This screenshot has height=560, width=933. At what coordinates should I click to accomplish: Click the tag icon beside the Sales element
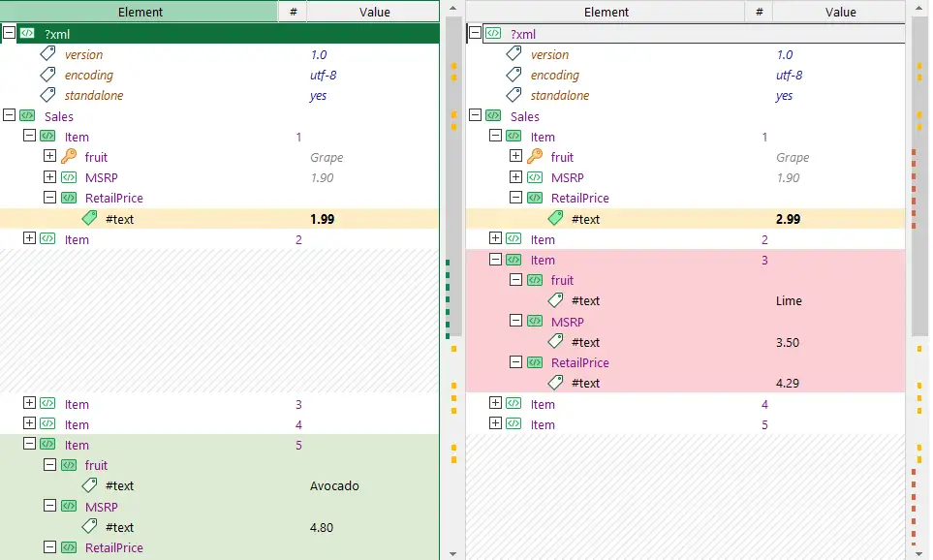[25, 115]
